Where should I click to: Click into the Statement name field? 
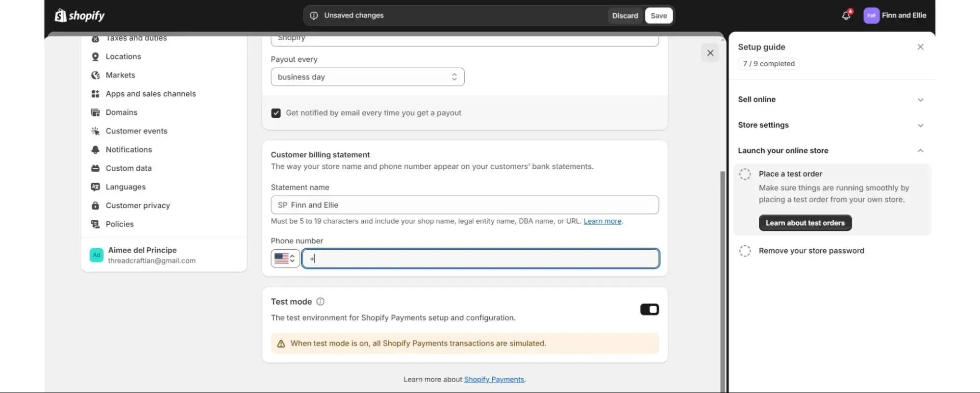coord(465,205)
